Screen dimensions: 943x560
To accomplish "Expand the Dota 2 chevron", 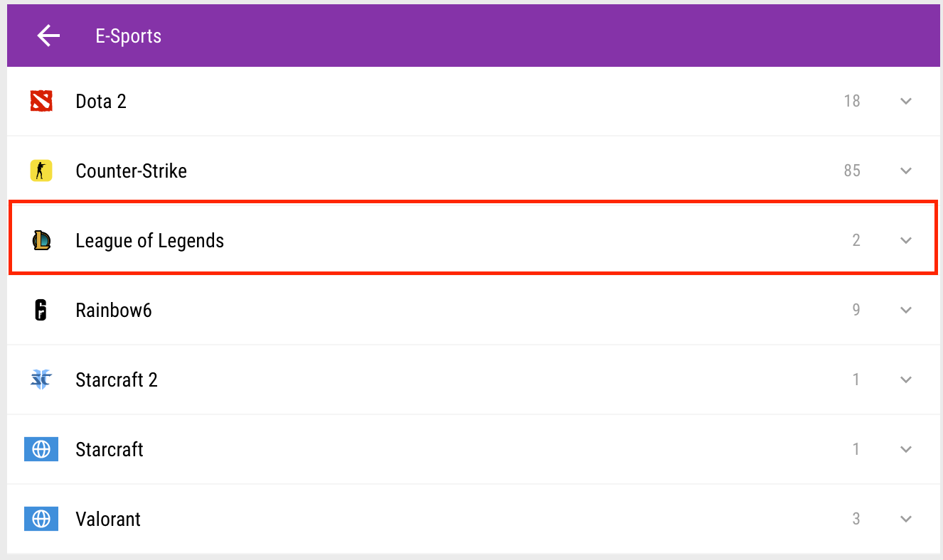I will point(905,101).
